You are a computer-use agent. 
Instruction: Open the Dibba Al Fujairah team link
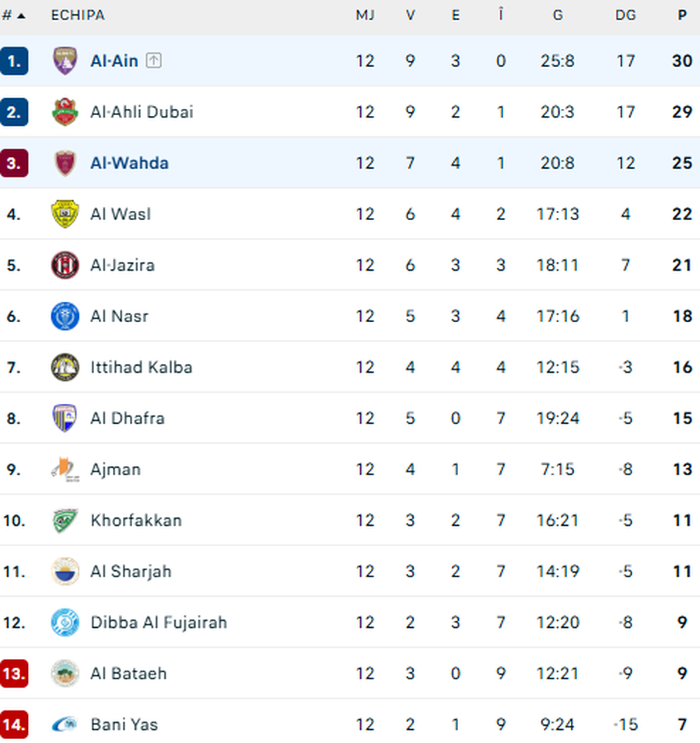(159, 622)
